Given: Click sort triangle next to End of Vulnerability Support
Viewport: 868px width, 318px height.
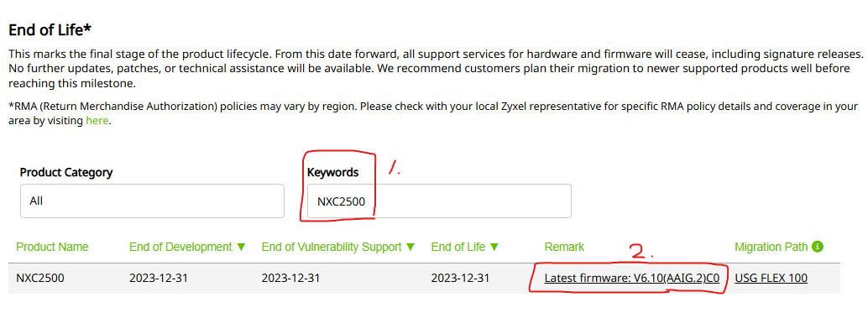Looking at the screenshot, I should pyautogui.click(x=410, y=248).
